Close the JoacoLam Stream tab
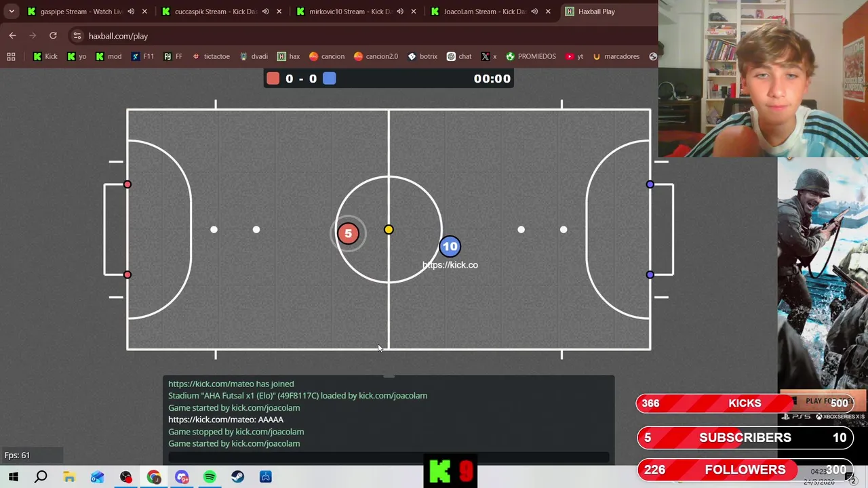Image resolution: width=868 pixels, height=488 pixels. pyautogui.click(x=548, y=12)
